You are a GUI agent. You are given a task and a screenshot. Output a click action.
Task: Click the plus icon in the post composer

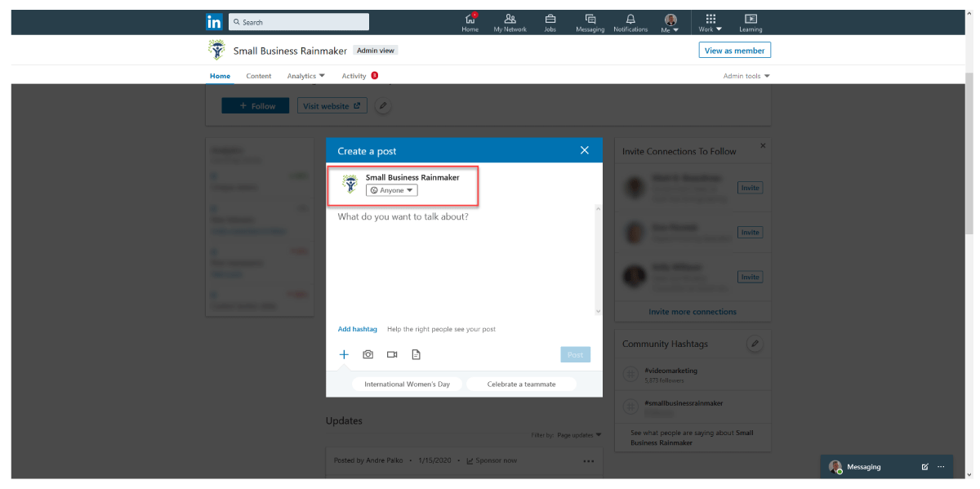click(344, 353)
